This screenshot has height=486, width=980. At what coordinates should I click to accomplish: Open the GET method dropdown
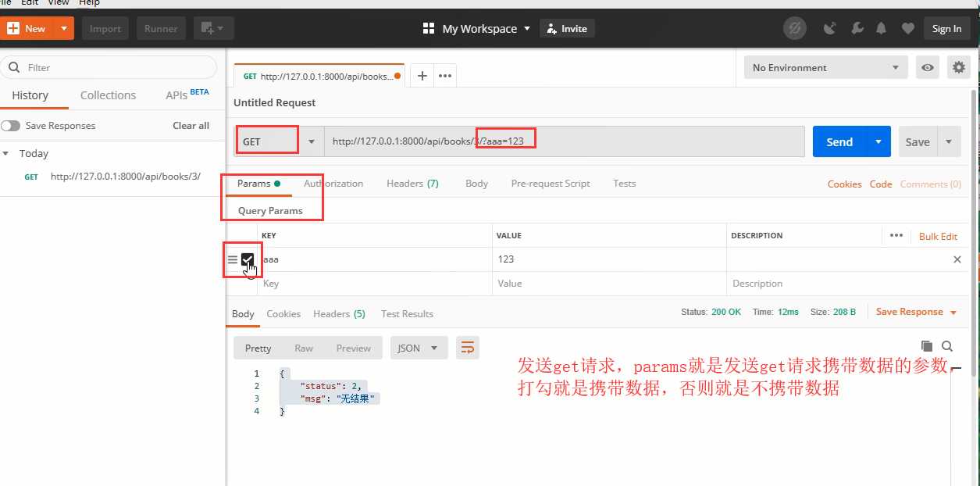(280, 142)
